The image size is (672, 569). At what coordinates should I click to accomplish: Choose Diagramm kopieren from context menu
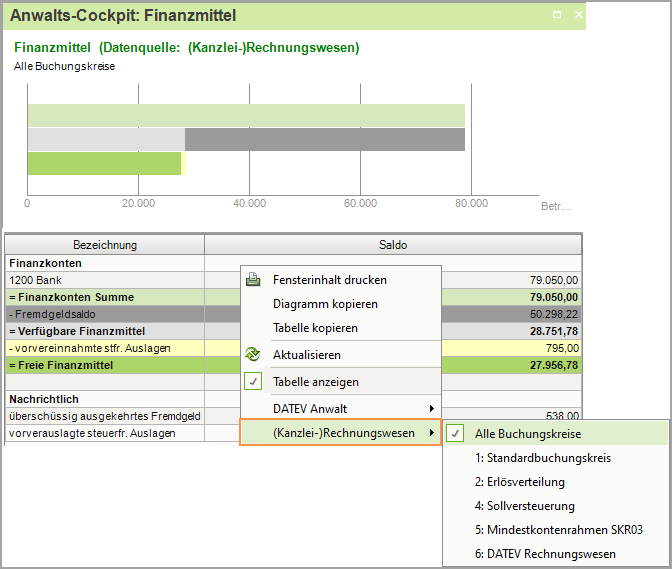(325, 304)
